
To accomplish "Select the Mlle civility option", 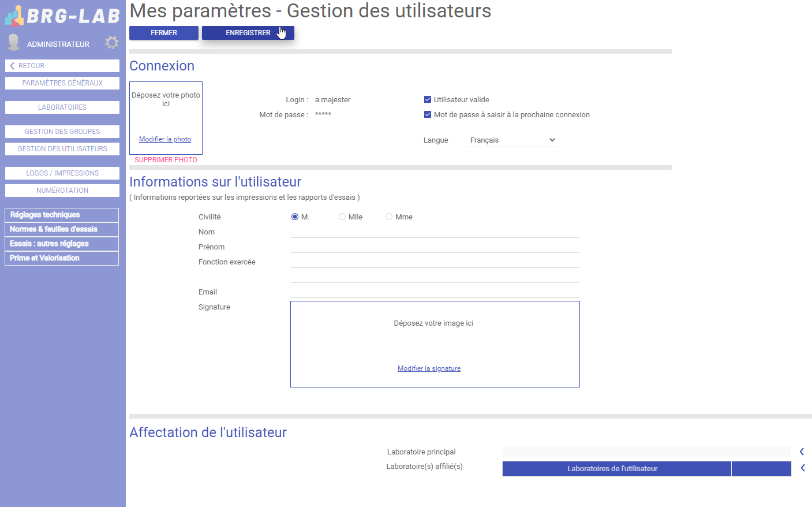I will (x=342, y=217).
